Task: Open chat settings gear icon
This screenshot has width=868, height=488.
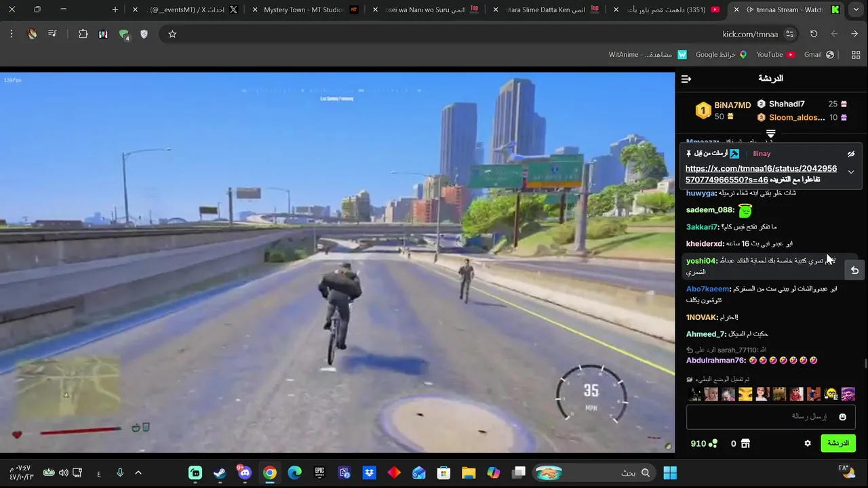Action: 808,443
